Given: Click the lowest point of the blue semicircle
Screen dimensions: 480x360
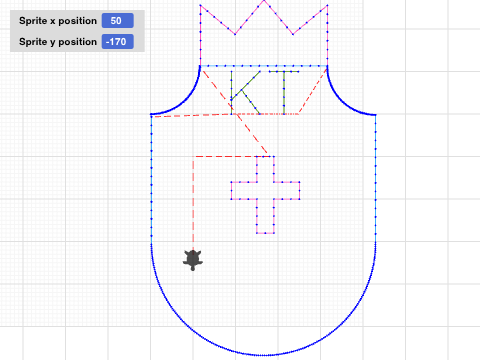Looking at the screenshot, I should (264, 355).
